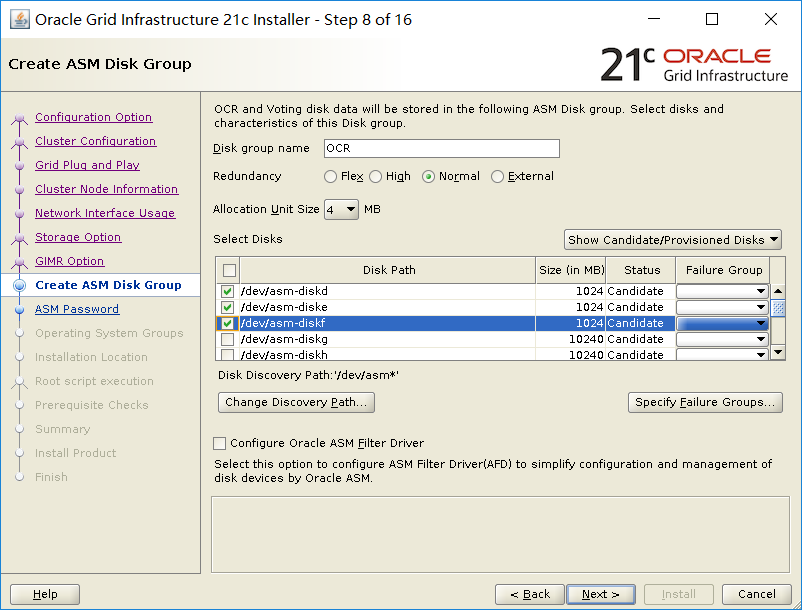Toggle the select-all disks header checkbox
The image size is (802, 610).
pyautogui.click(x=229, y=270)
